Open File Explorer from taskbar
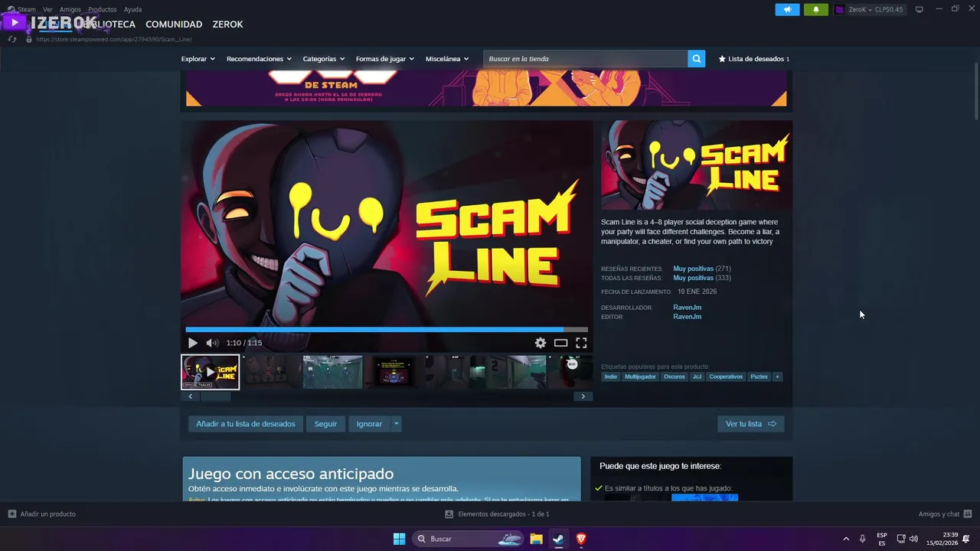This screenshot has height=551, width=980. tap(537, 539)
